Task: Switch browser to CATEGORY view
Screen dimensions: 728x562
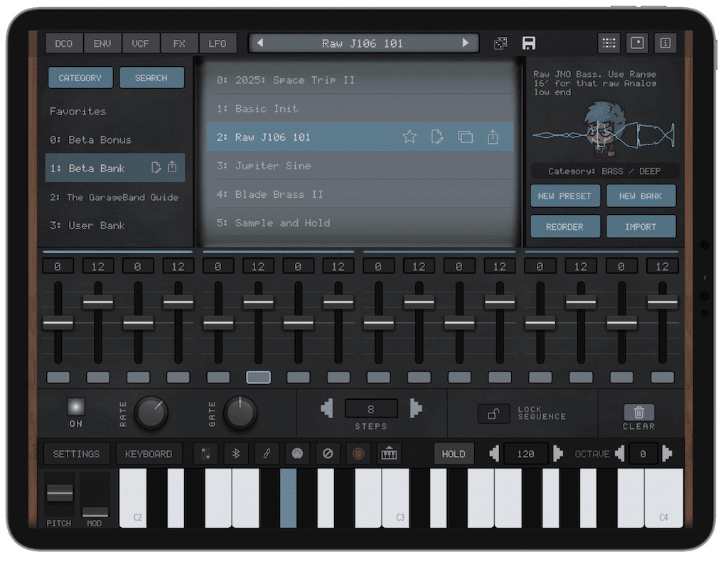Action: pos(80,78)
